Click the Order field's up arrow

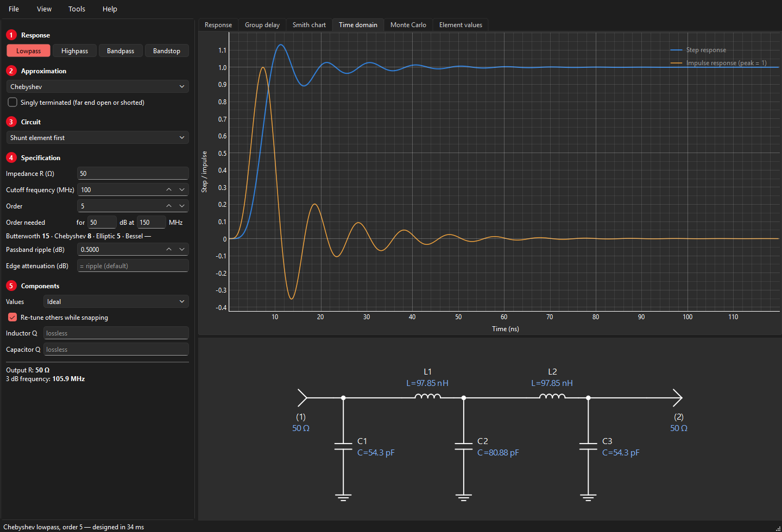coord(169,206)
